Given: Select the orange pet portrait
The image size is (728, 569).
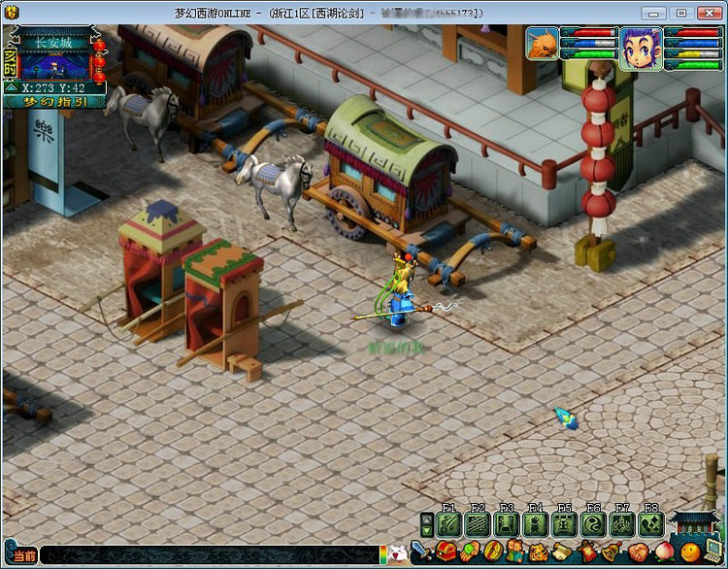Looking at the screenshot, I should [544, 44].
